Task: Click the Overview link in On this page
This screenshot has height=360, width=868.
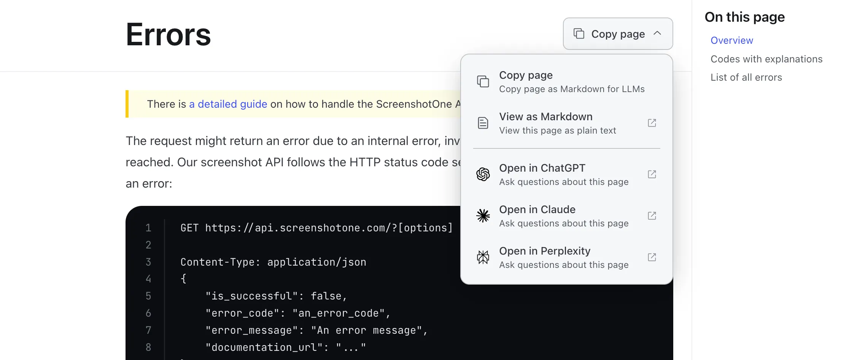Action: click(731, 40)
